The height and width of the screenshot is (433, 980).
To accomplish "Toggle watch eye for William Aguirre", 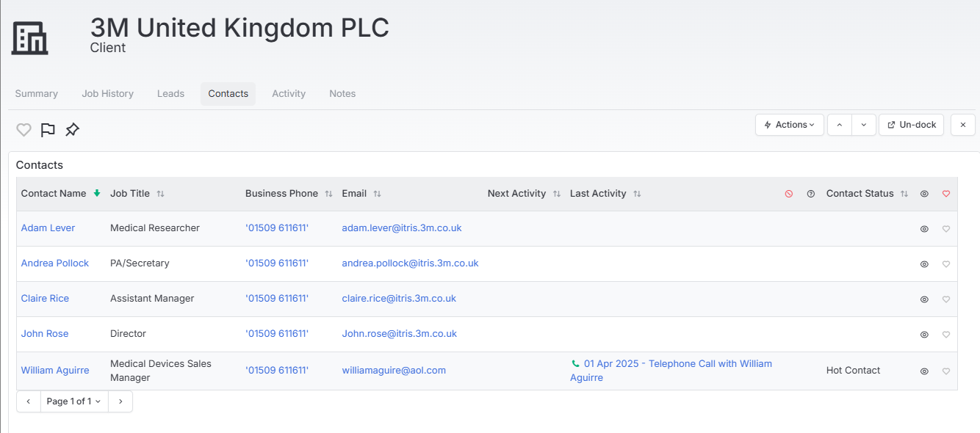I will coord(924,371).
